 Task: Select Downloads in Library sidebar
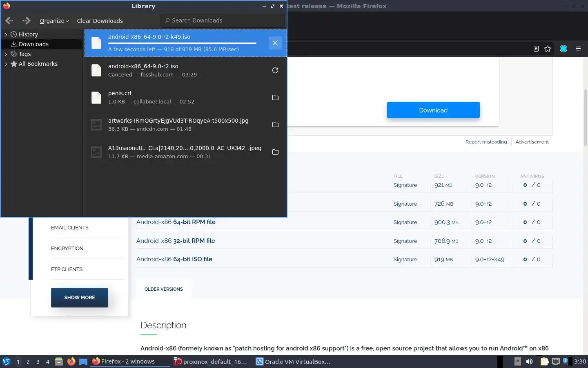pyautogui.click(x=33, y=44)
